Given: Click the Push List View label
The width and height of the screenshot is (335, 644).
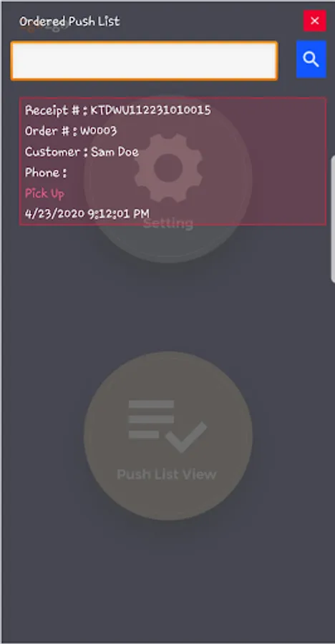Looking at the screenshot, I should tap(167, 474).
